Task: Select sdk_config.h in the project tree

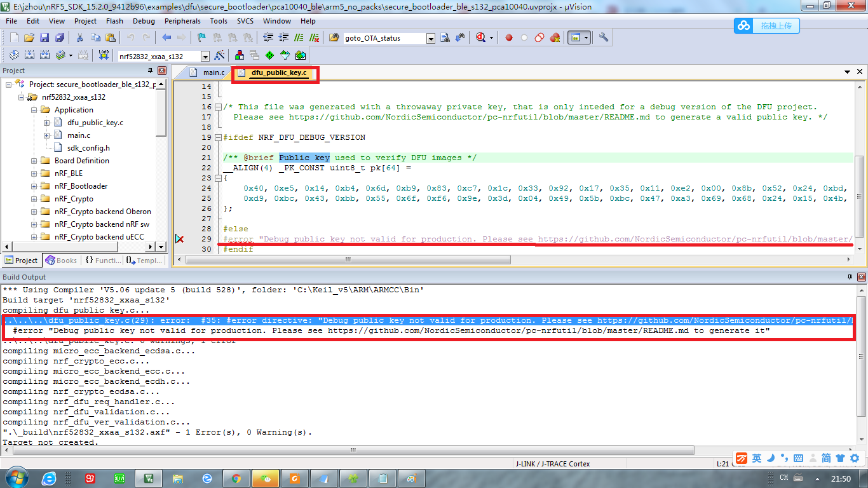Action: click(x=88, y=148)
